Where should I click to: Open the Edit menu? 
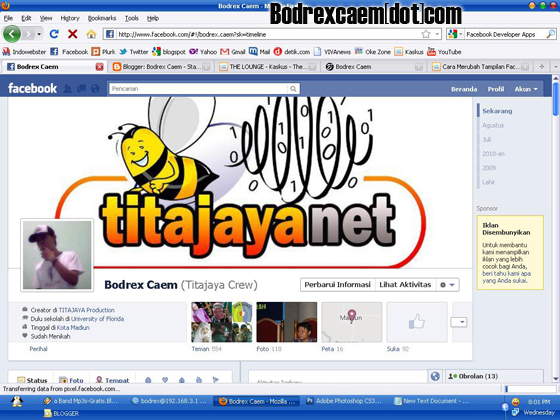click(26, 18)
